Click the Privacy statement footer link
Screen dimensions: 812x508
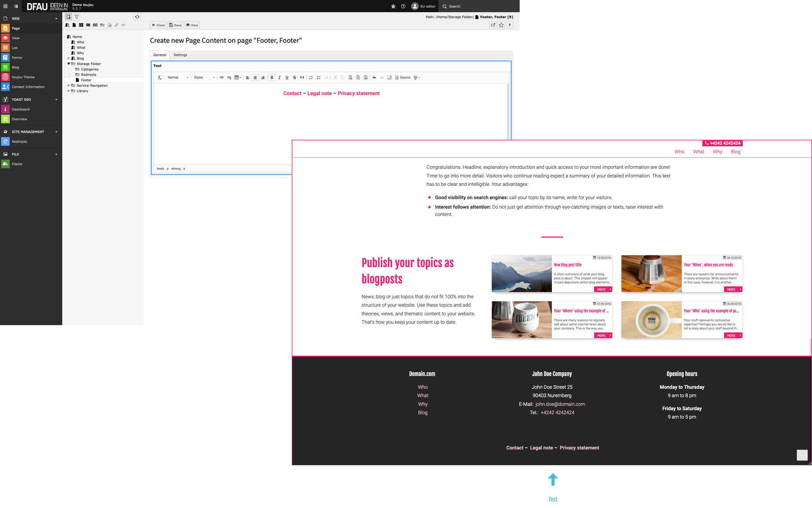pos(579,448)
